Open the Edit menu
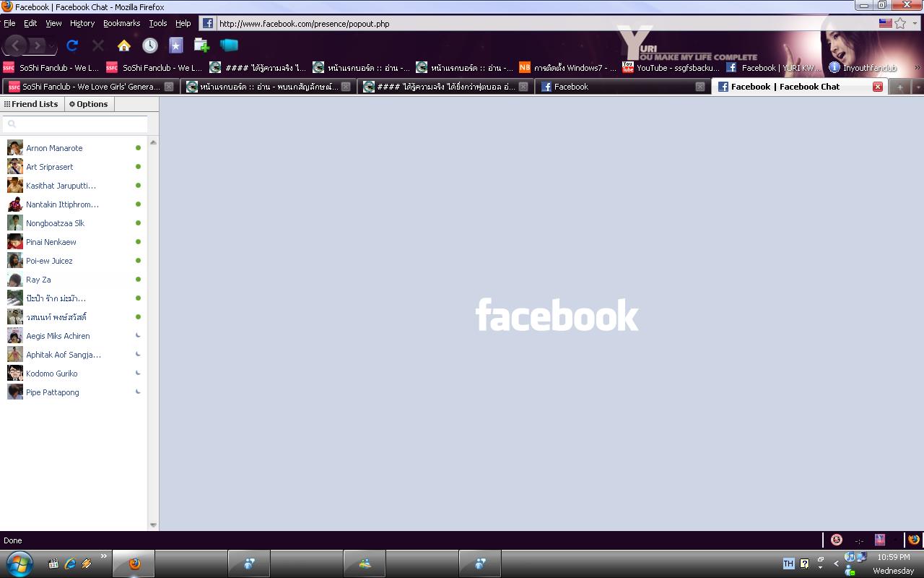The width and height of the screenshot is (924, 578). pos(30,23)
